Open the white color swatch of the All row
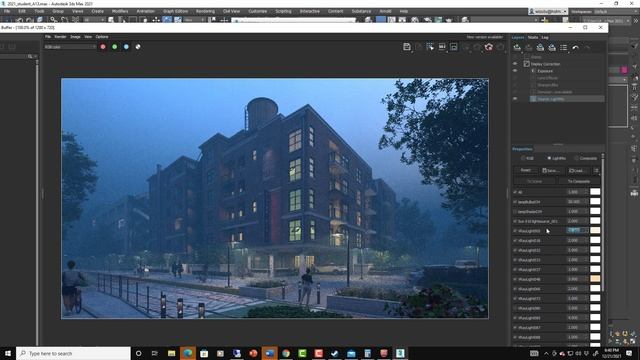The image size is (640, 360). [595, 192]
